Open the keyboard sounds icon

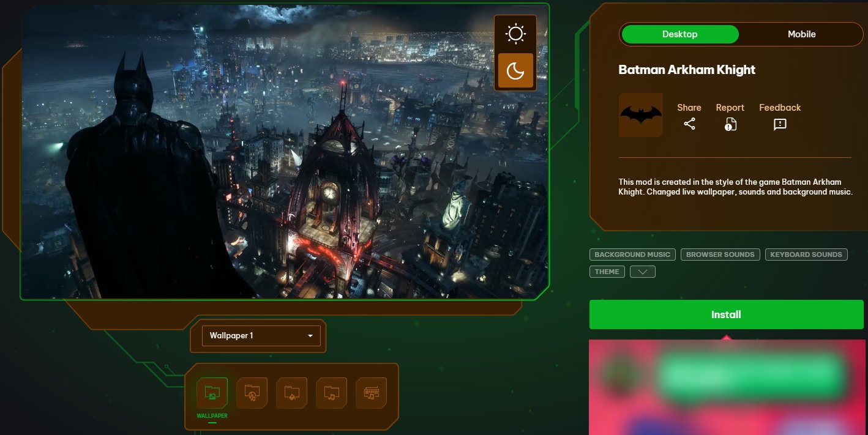point(371,393)
